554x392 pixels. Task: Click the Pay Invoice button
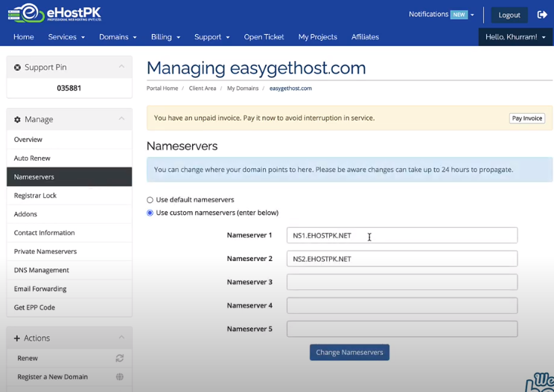click(526, 118)
